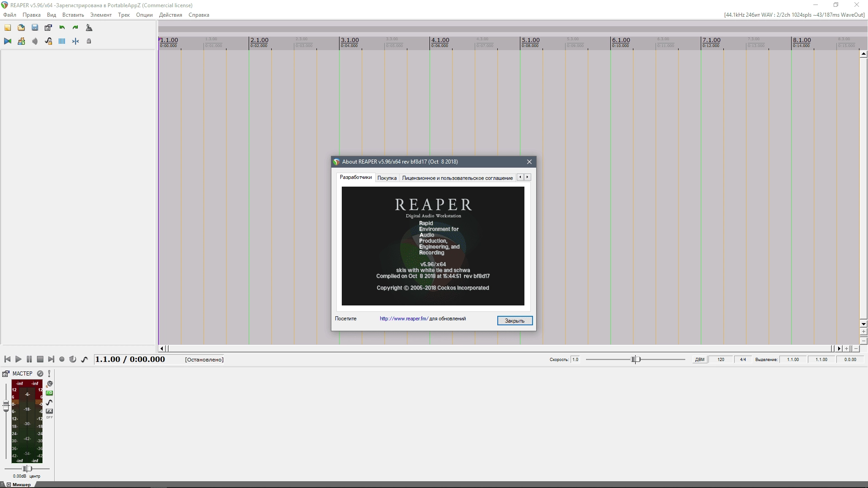
Task: Click the timeline marker at 5.1.00
Action: coord(531,40)
